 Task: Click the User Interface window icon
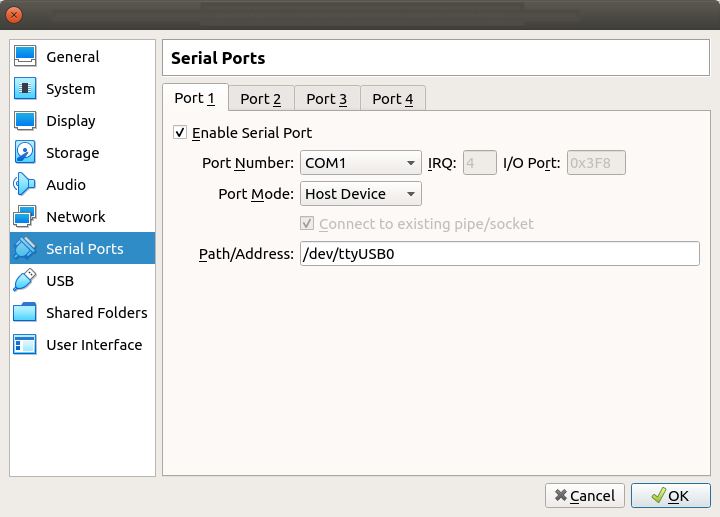click(x=25, y=344)
